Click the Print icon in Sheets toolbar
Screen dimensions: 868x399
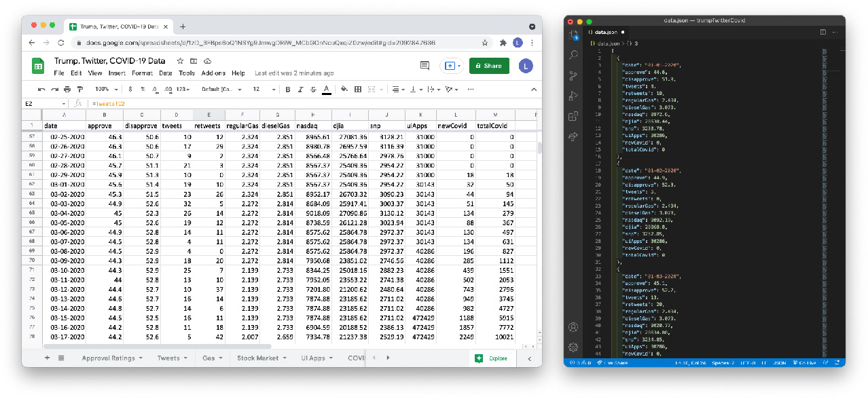click(x=67, y=90)
